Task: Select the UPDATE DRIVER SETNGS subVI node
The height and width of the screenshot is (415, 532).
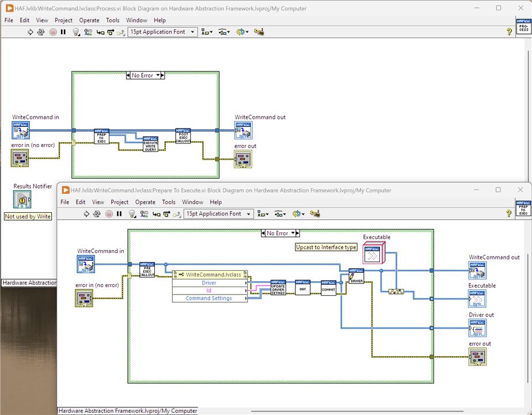Action: coord(278,288)
